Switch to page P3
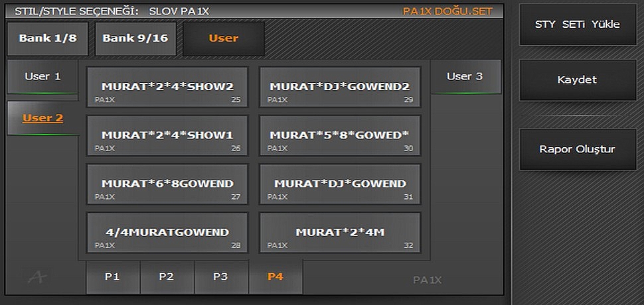This screenshot has height=305, width=644. [221, 277]
